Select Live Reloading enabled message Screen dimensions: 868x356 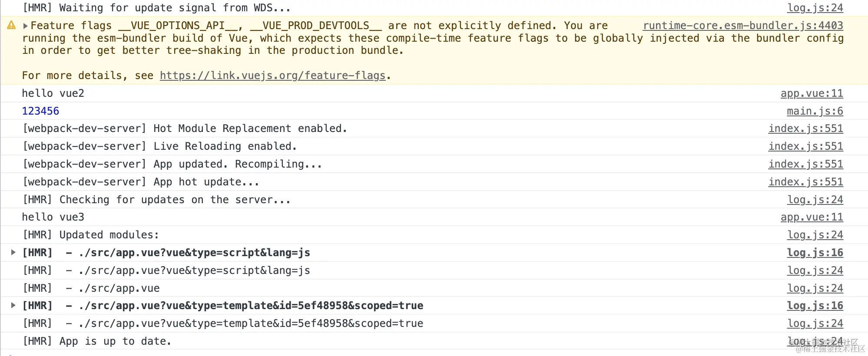[160, 146]
